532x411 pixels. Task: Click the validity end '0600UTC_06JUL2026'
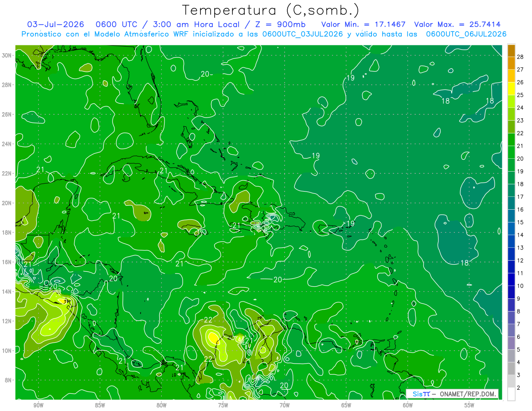(x=466, y=34)
